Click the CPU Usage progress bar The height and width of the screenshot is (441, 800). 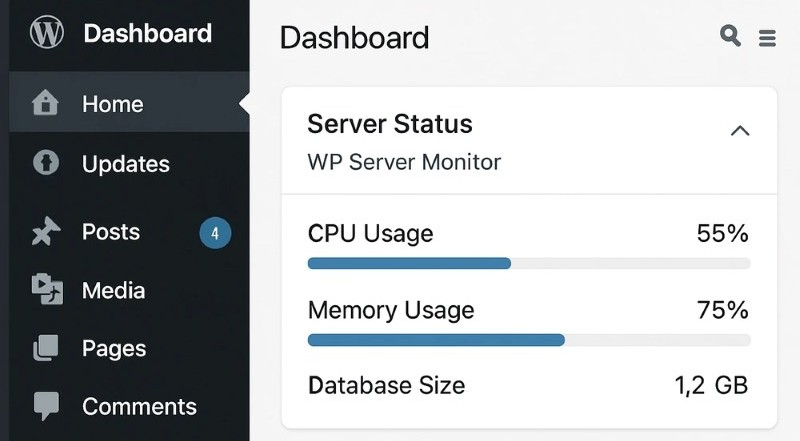pyautogui.click(x=528, y=263)
